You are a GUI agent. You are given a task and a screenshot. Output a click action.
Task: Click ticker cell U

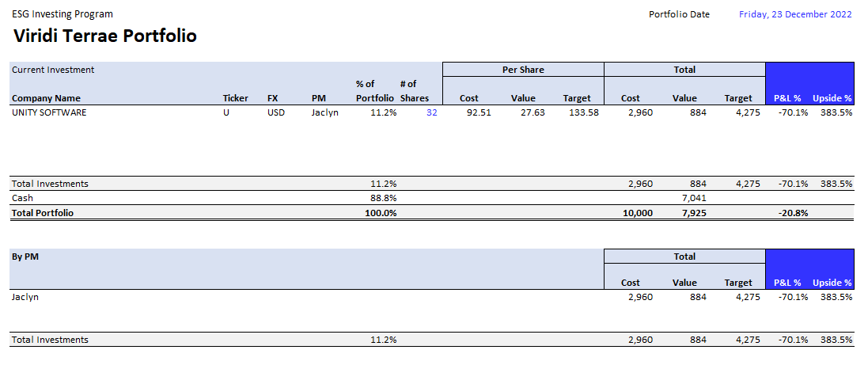pos(226,113)
